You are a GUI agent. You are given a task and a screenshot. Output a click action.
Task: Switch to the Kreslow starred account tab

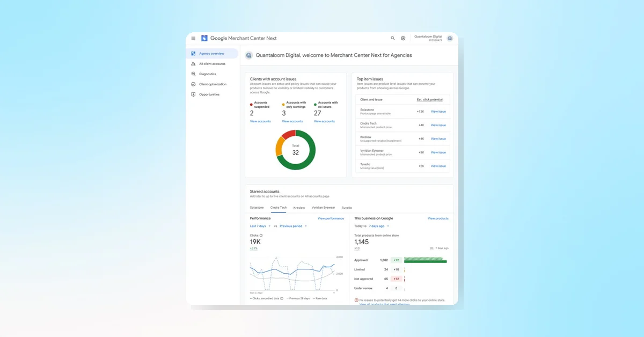[299, 208]
